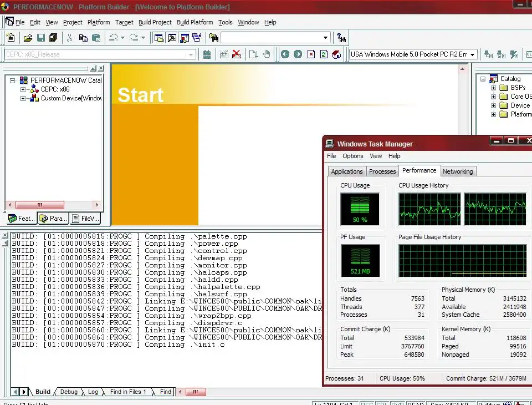The height and width of the screenshot is (405, 532).
Task: Go forward with the green right arrow
Action: pyautogui.click(x=298, y=54)
